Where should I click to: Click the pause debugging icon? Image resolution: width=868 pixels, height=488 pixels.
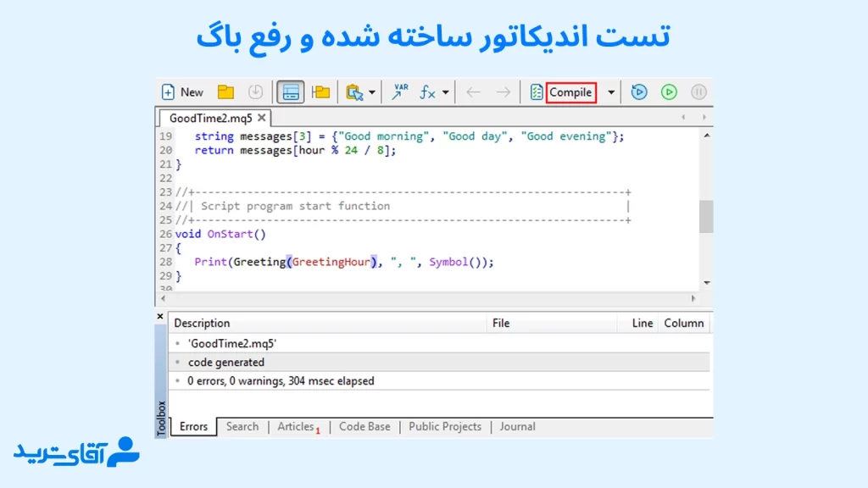point(698,91)
